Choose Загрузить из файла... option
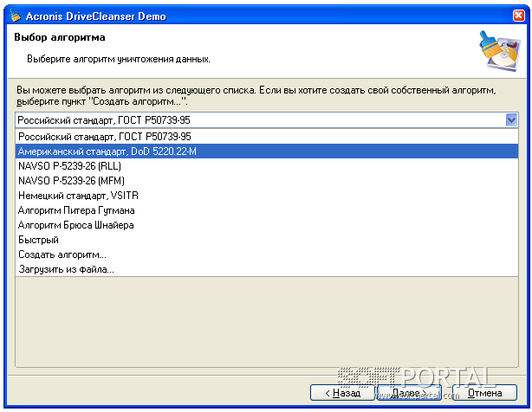The height and width of the screenshot is (412, 532). [x=267, y=269]
